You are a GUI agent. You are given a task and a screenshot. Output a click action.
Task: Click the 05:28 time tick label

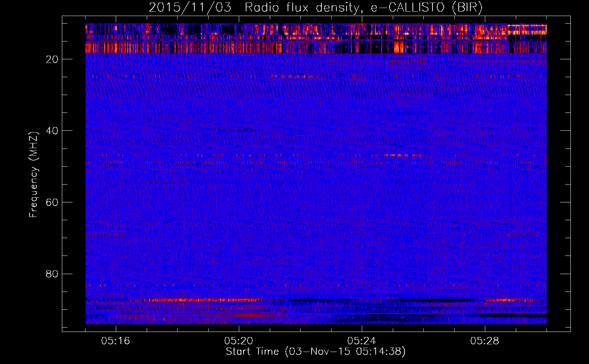tap(485, 341)
